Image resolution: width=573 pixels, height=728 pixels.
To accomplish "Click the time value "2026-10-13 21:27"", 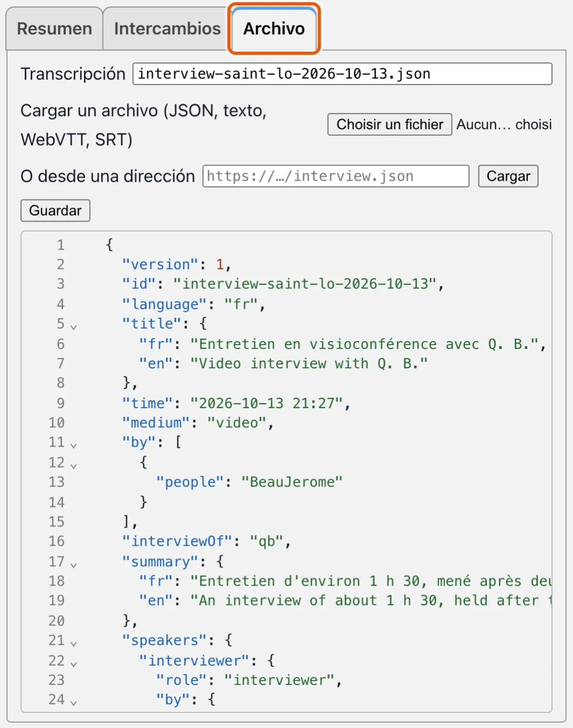I will [266, 403].
